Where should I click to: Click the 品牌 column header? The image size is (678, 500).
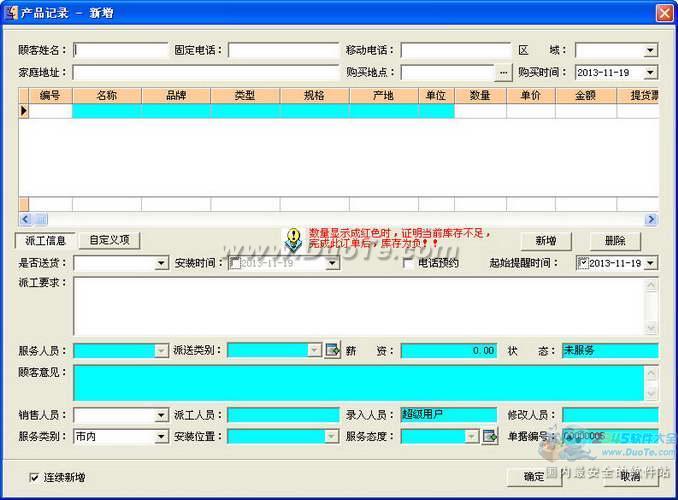(176, 96)
